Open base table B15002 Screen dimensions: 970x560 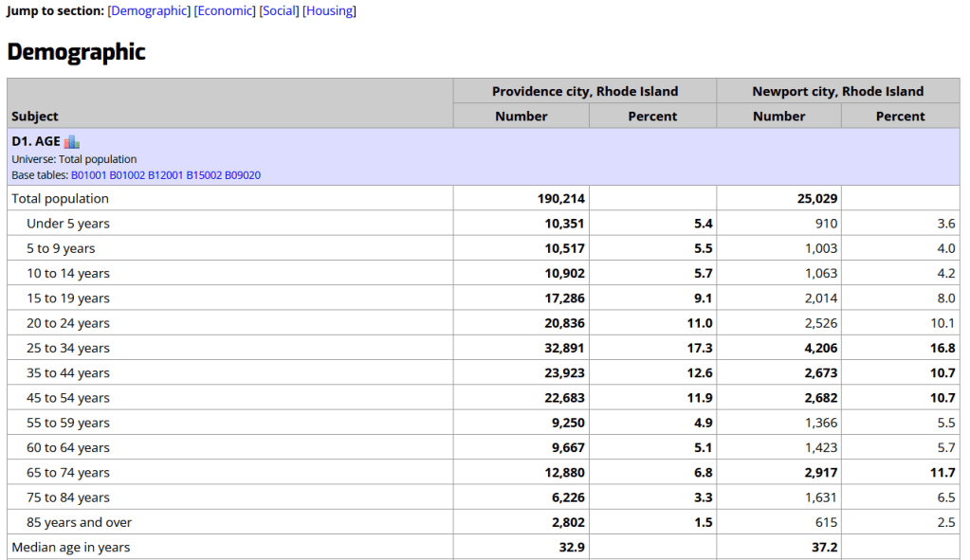[x=204, y=175]
